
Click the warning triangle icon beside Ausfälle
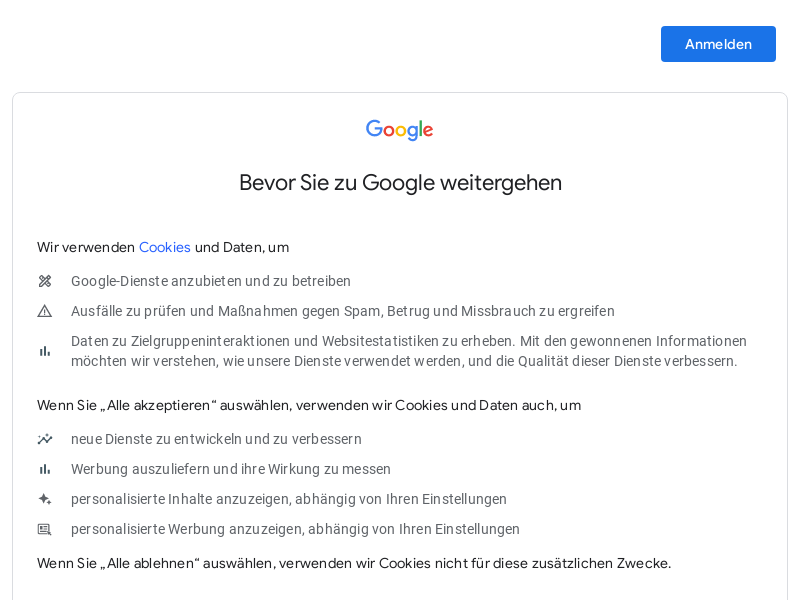[45, 311]
